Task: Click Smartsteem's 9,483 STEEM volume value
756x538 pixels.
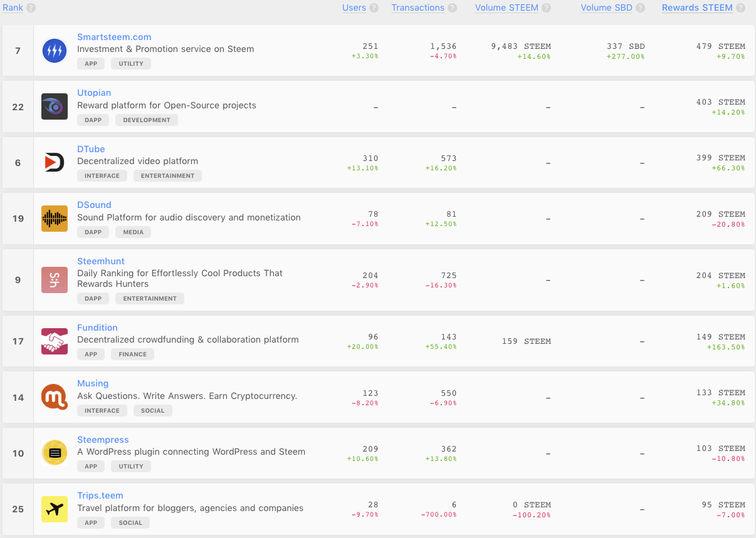Action: pyautogui.click(x=521, y=46)
